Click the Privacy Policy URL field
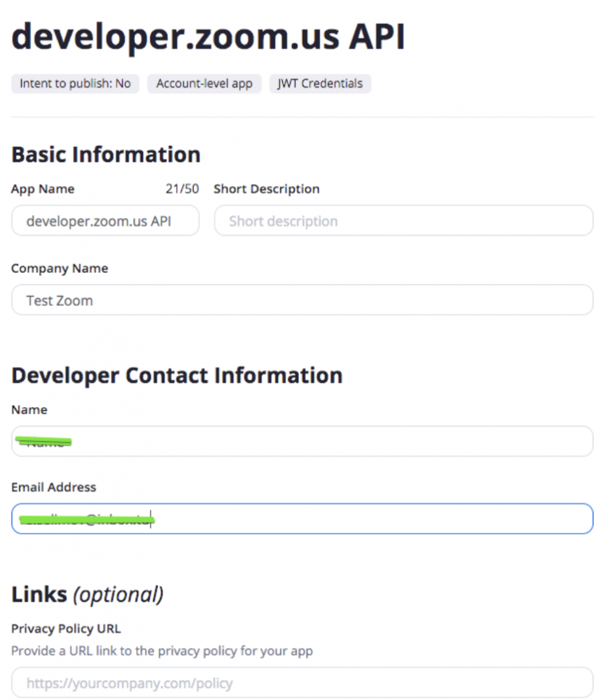This screenshot has height=700, width=594. [x=302, y=683]
